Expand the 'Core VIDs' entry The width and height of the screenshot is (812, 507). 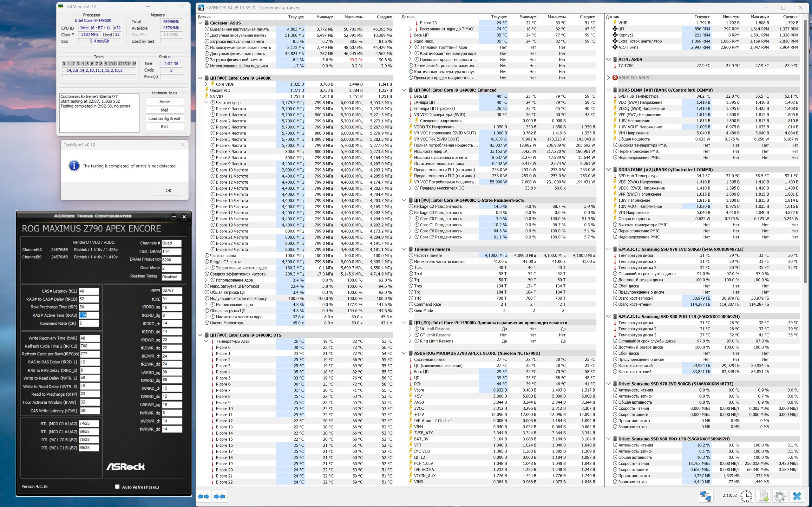coord(206,84)
